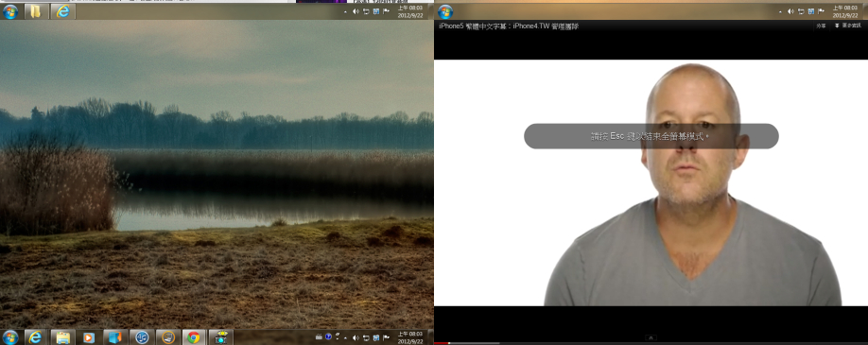Click the Esc fullscreen notification overlay
Image resolution: width=868 pixels, height=345 pixels.
(651, 136)
